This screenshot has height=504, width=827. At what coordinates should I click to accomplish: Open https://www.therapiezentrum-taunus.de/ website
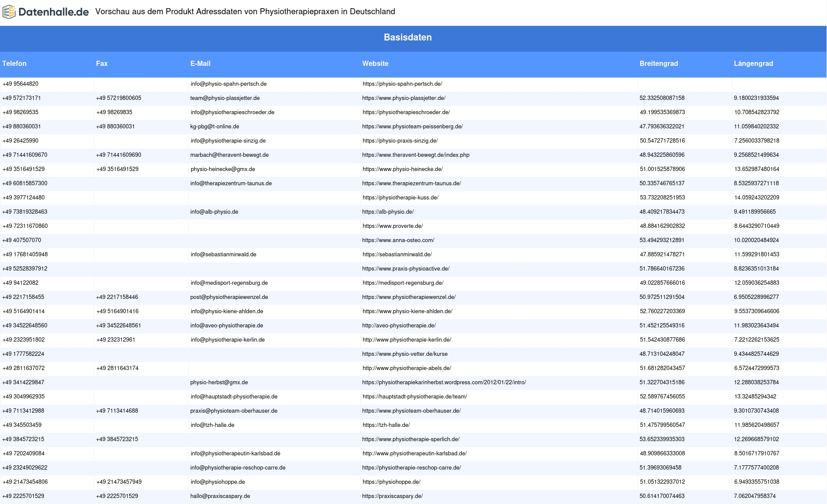411,184
